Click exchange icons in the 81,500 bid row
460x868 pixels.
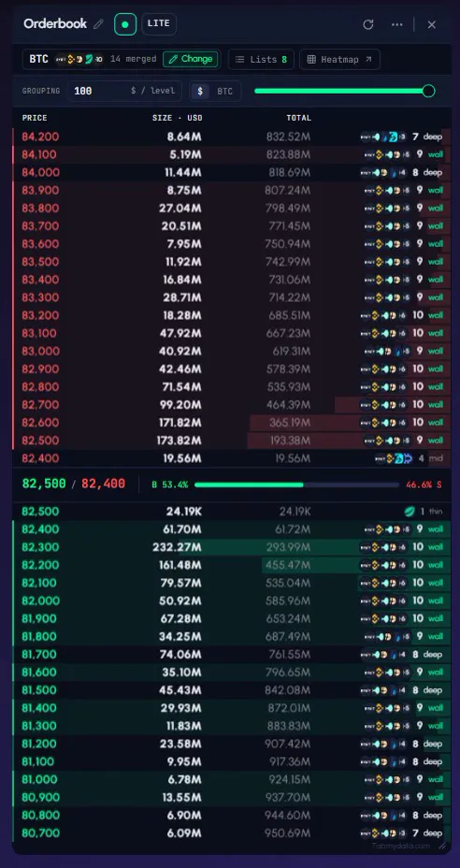383,690
